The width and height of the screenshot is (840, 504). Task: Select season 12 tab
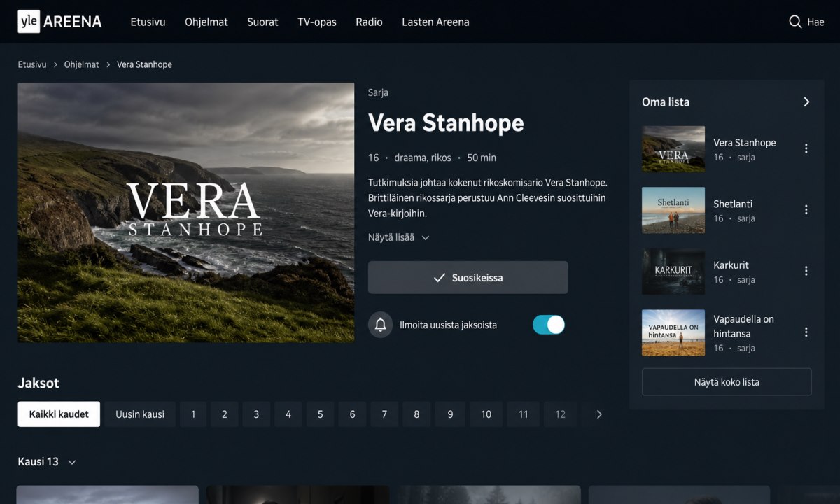pos(560,414)
